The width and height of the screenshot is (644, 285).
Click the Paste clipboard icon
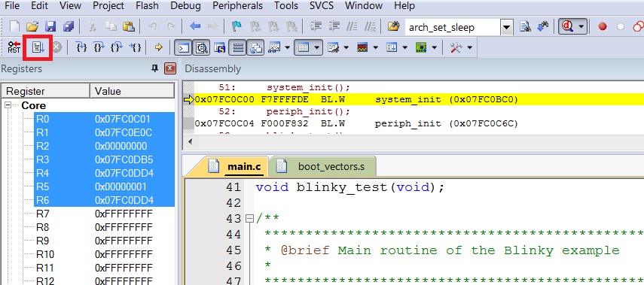coord(129,27)
